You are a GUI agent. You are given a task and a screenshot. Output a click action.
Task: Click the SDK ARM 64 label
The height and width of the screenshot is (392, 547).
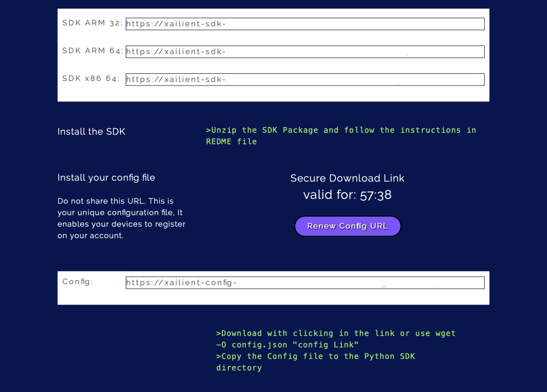(x=93, y=51)
